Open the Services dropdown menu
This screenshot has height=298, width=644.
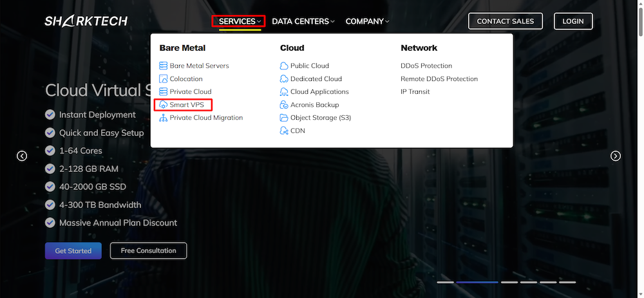tap(239, 21)
